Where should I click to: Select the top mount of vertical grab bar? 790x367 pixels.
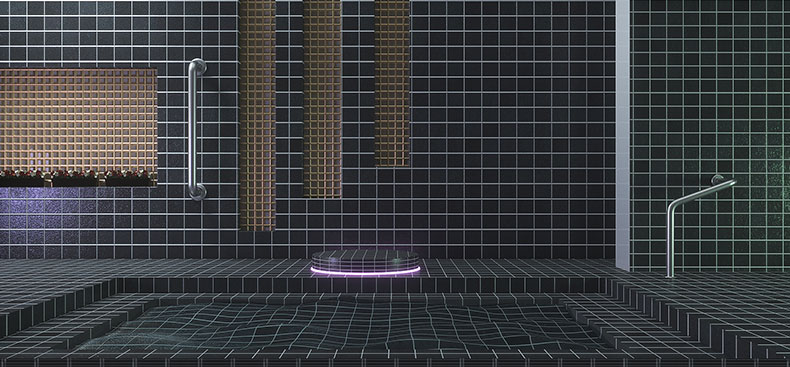pyautogui.click(x=200, y=66)
